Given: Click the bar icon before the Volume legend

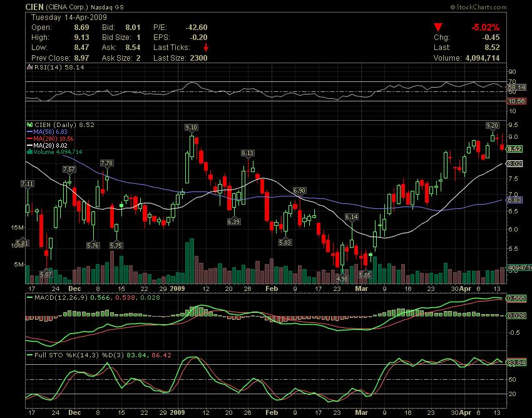Looking at the screenshot, I should click(x=30, y=152).
